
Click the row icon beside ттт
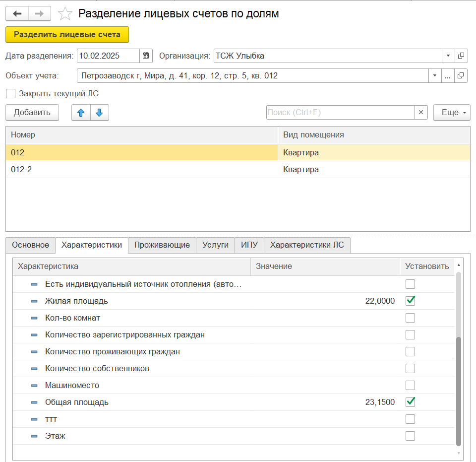(34, 419)
